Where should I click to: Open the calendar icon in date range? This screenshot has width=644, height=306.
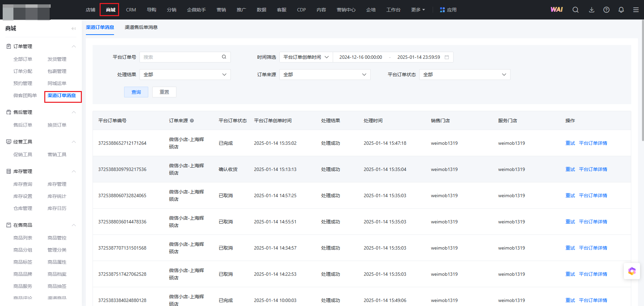pos(447,57)
